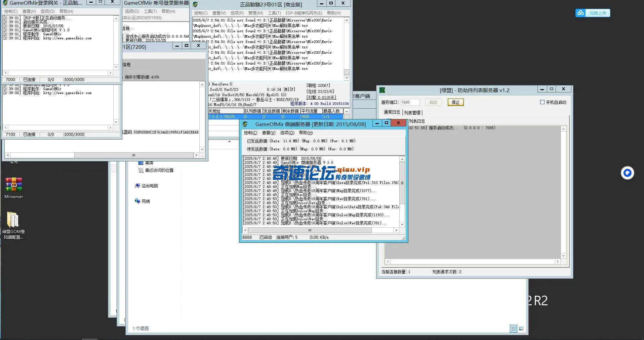Screen dimensions: 644x340
Task: Click scroll-right arrow in 微端服务器 log
Action: pos(396,230)
